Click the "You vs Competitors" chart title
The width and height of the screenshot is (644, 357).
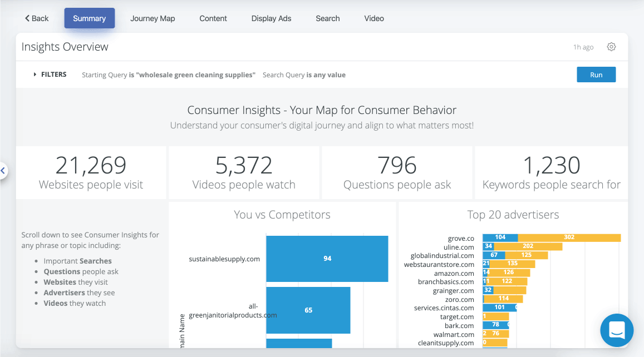[282, 215]
